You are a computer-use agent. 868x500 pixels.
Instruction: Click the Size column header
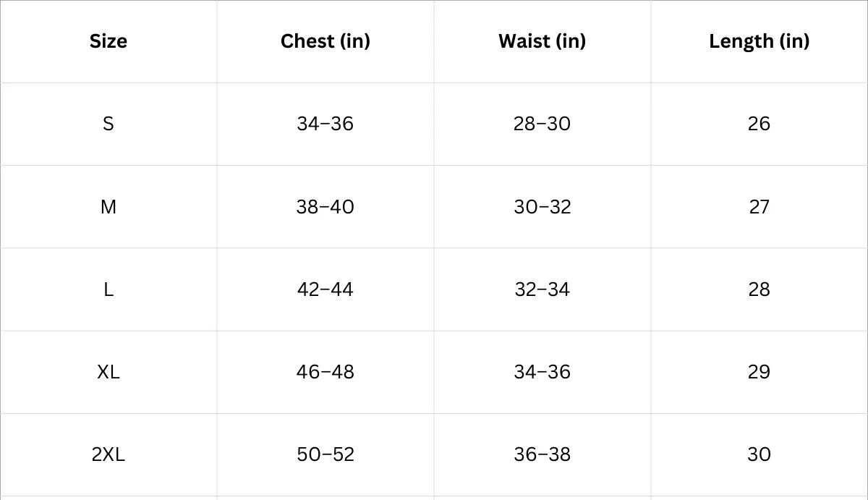(109, 41)
